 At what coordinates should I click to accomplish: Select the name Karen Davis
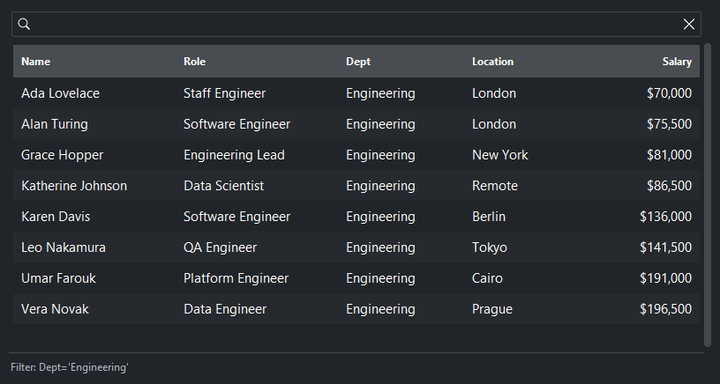click(56, 216)
